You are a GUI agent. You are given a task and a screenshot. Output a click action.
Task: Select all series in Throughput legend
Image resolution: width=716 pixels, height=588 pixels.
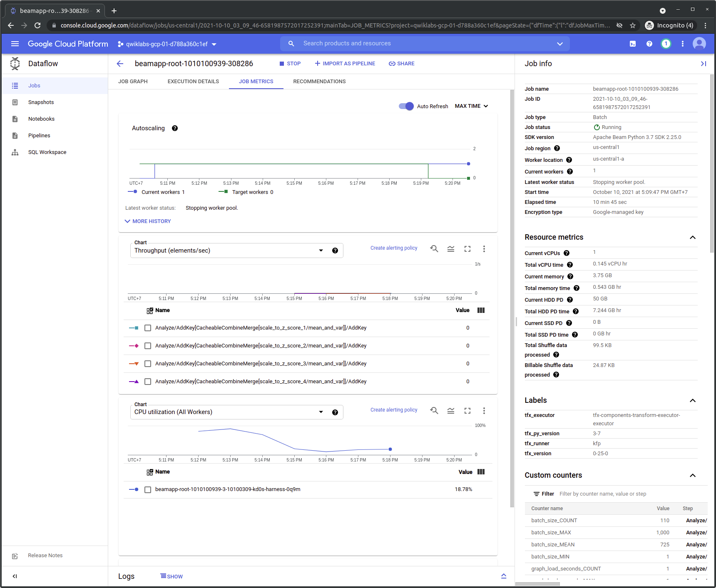[x=150, y=310]
